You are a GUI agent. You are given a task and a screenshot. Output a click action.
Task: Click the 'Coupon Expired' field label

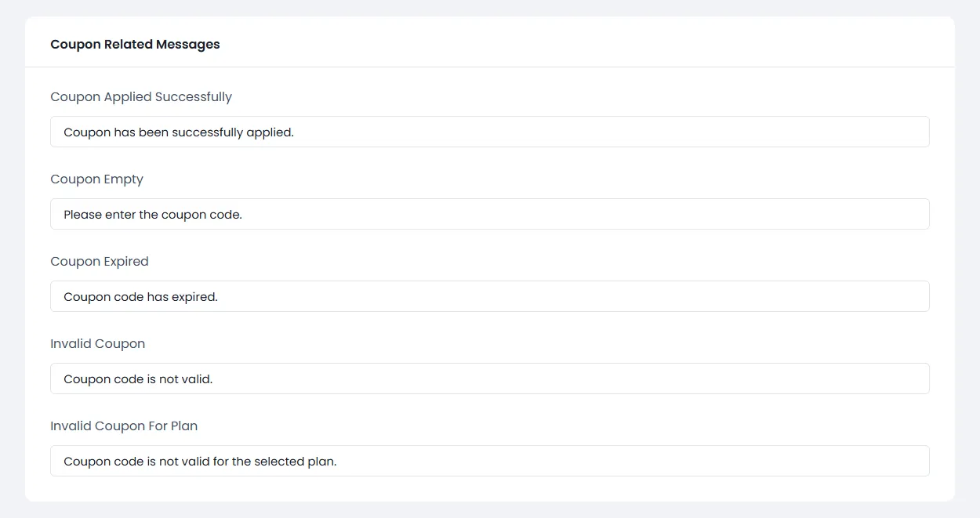99,262
